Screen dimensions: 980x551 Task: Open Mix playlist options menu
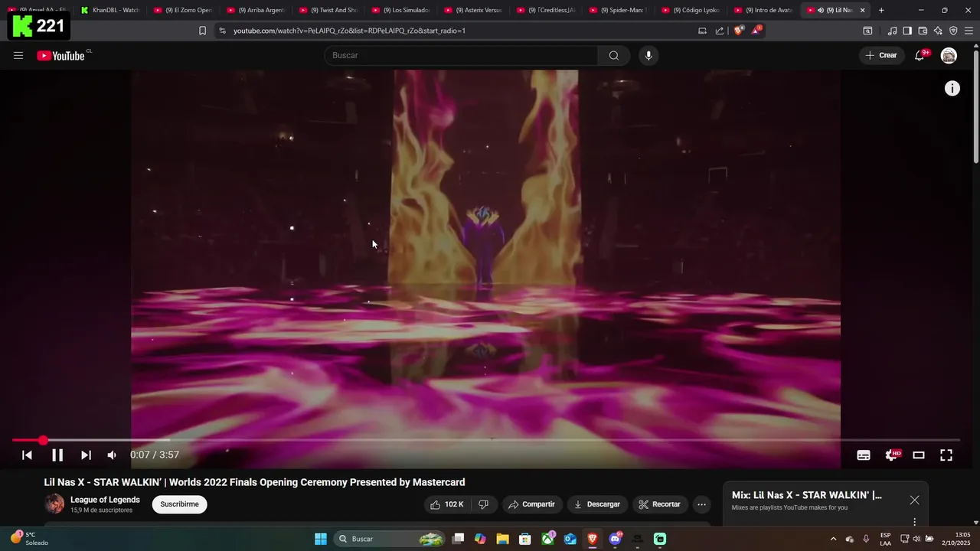coord(914,522)
